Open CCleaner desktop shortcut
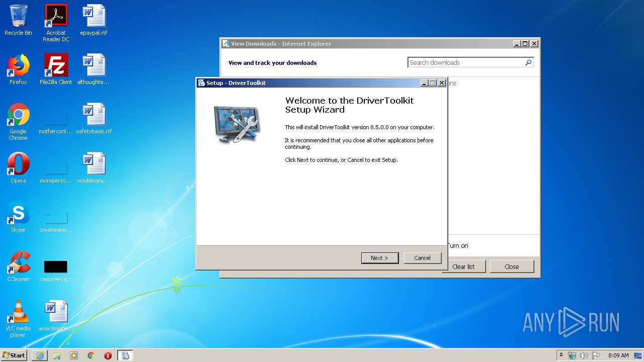The width and height of the screenshot is (644, 362). (x=18, y=266)
